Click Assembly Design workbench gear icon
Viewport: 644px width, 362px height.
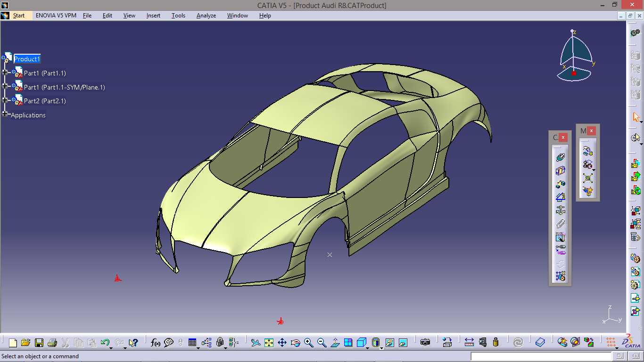(636, 33)
